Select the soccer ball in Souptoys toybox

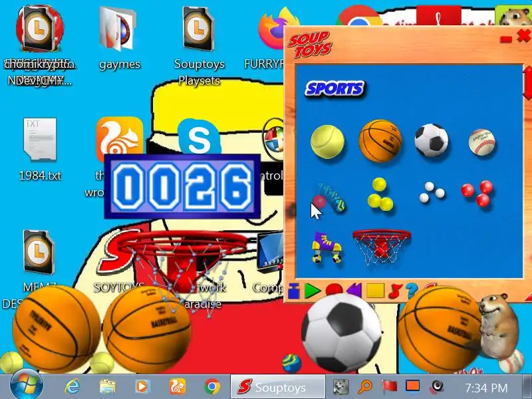pyautogui.click(x=431, y=140)
